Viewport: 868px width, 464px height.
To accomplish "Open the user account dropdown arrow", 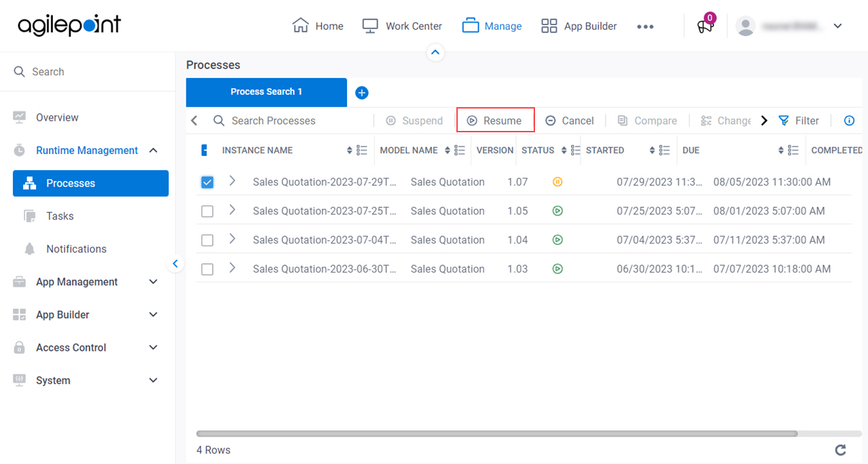I will (x=837, y=26).
